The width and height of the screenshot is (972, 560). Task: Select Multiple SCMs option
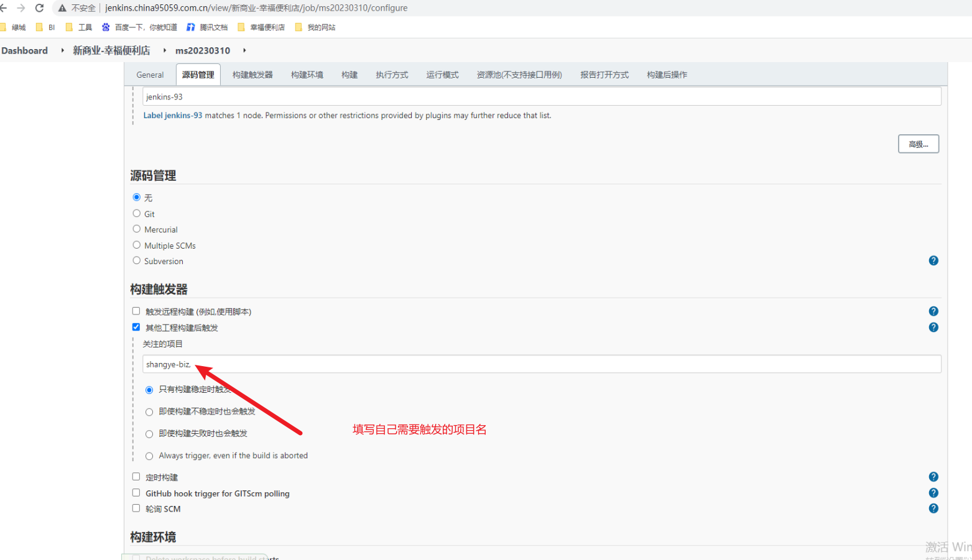click(137, 245)
